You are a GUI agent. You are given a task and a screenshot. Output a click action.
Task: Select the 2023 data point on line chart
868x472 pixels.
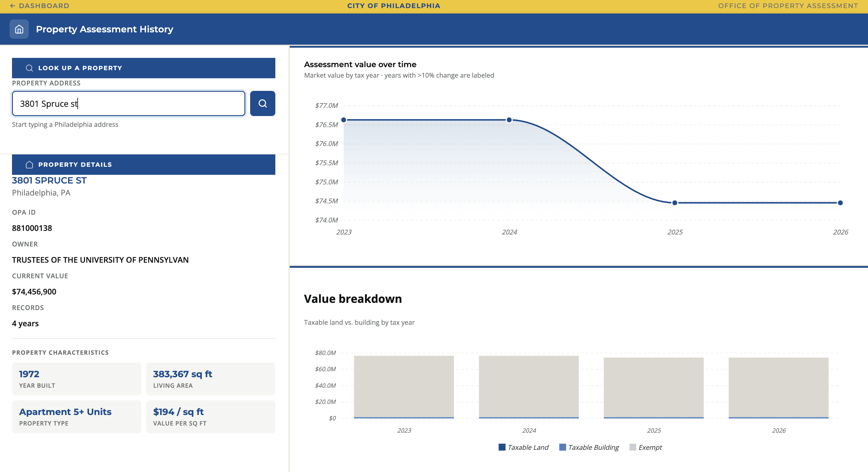344,120
